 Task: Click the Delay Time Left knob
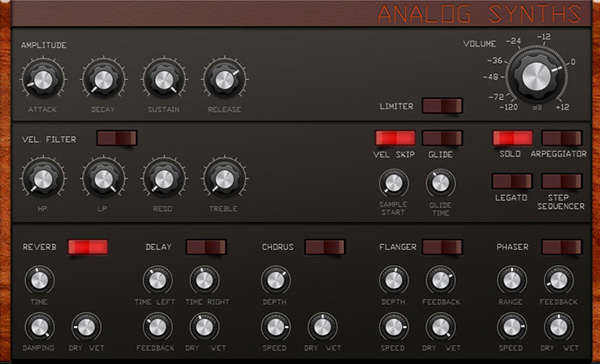pos(157,281)
